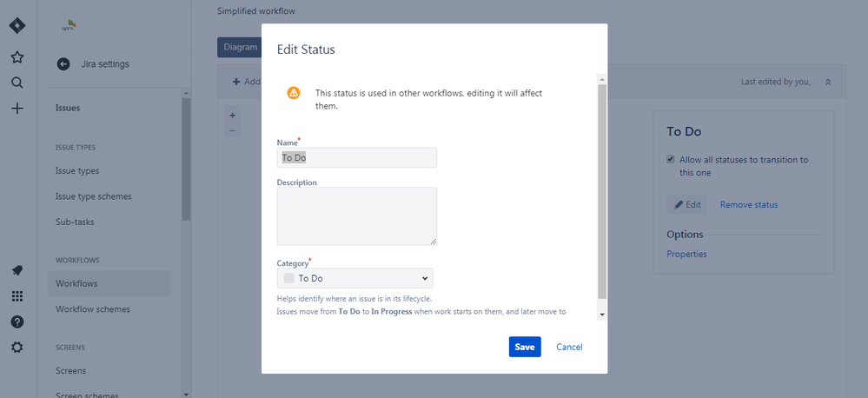Cancel the Edit Status dialog
868x398 pixels.
569,347
